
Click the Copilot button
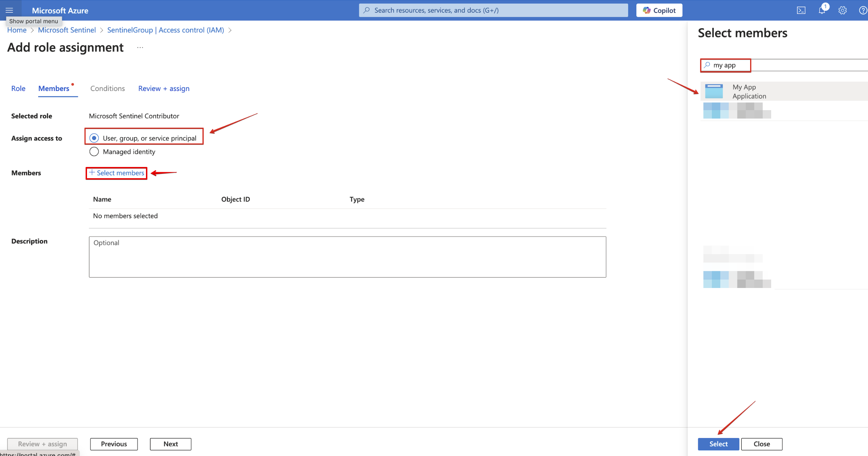click(x=659, y=10)
